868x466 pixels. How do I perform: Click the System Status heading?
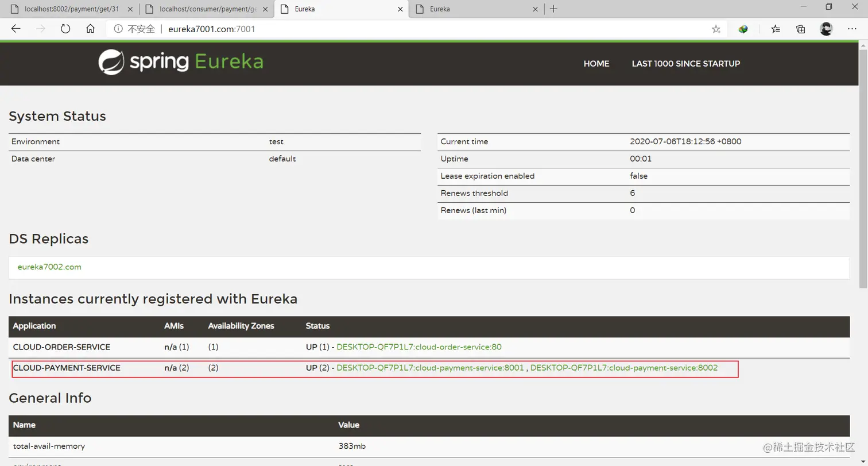coord(57,116)
